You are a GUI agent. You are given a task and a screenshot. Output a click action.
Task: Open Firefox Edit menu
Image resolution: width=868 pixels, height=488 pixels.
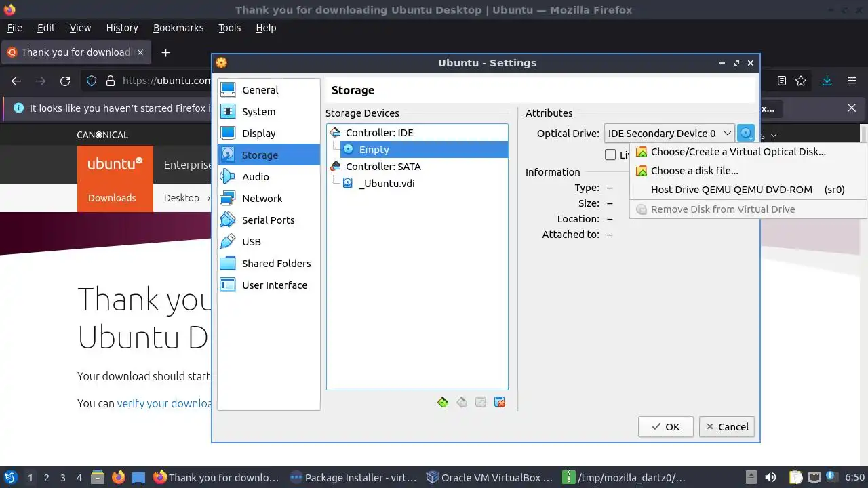click(46, 28)
